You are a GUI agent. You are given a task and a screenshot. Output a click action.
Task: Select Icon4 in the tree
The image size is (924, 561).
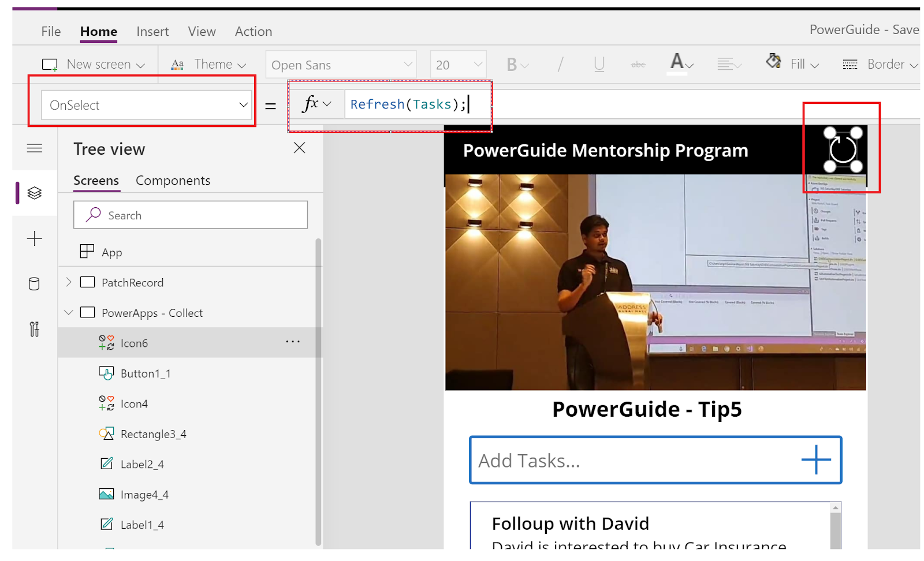[134, 404]
